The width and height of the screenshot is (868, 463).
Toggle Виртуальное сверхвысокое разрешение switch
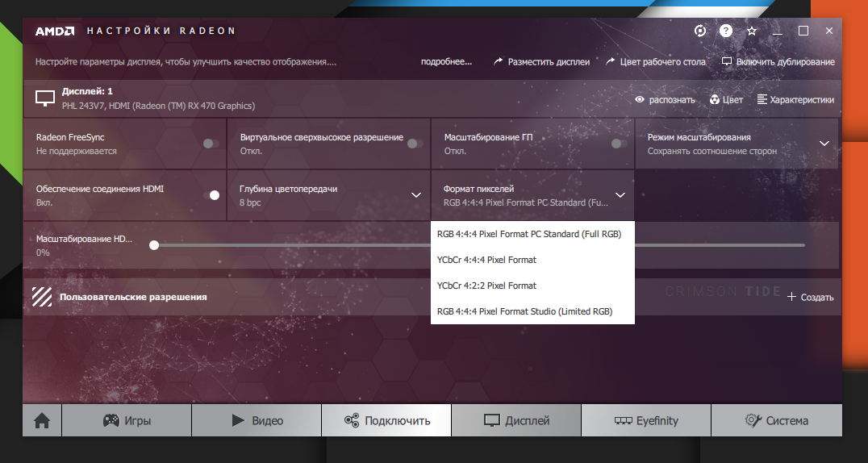(x=415, y=144)
